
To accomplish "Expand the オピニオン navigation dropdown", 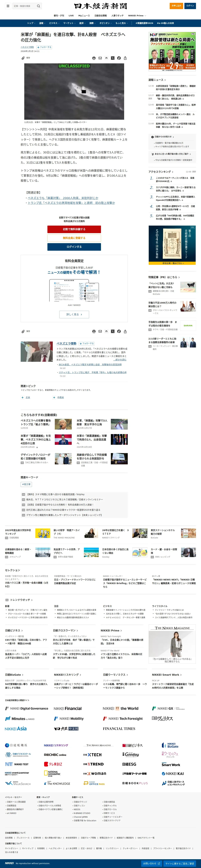I will [x=106, y=23].
